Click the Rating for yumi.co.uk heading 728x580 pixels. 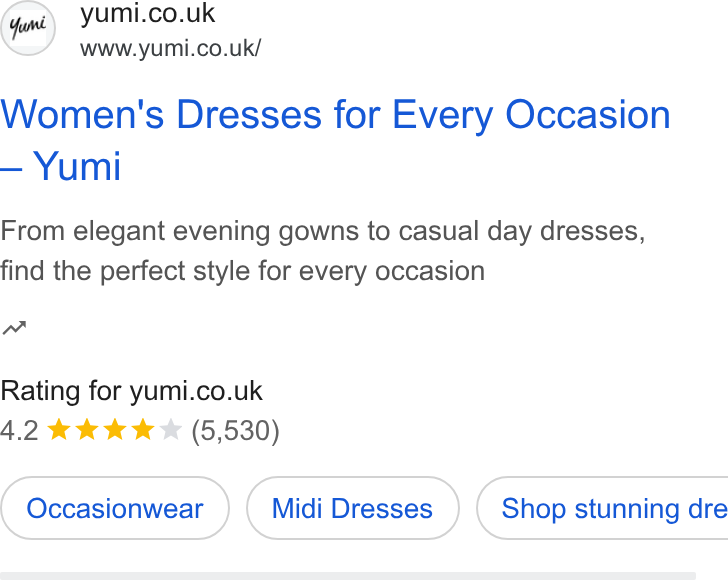[131, 391]
